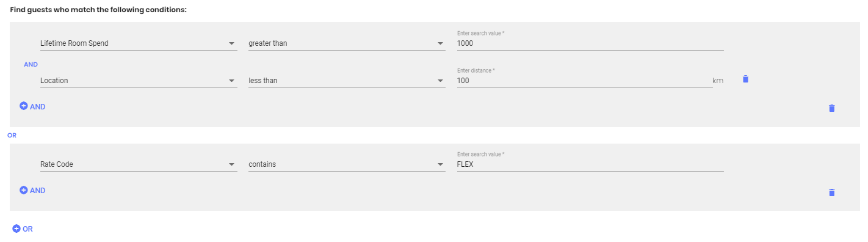The height and width of the screenshot is (242, 868).
Task: Click the Find guests conditions heading
Action: [98, 10]
